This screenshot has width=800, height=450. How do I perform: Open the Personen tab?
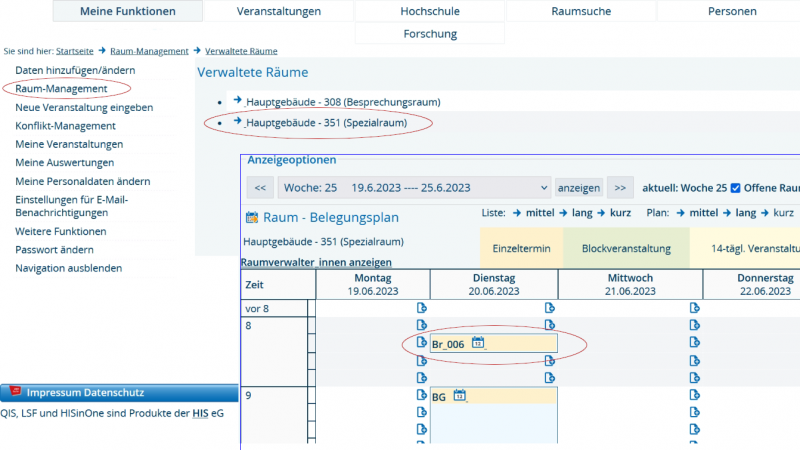click(x=732, y=11)
